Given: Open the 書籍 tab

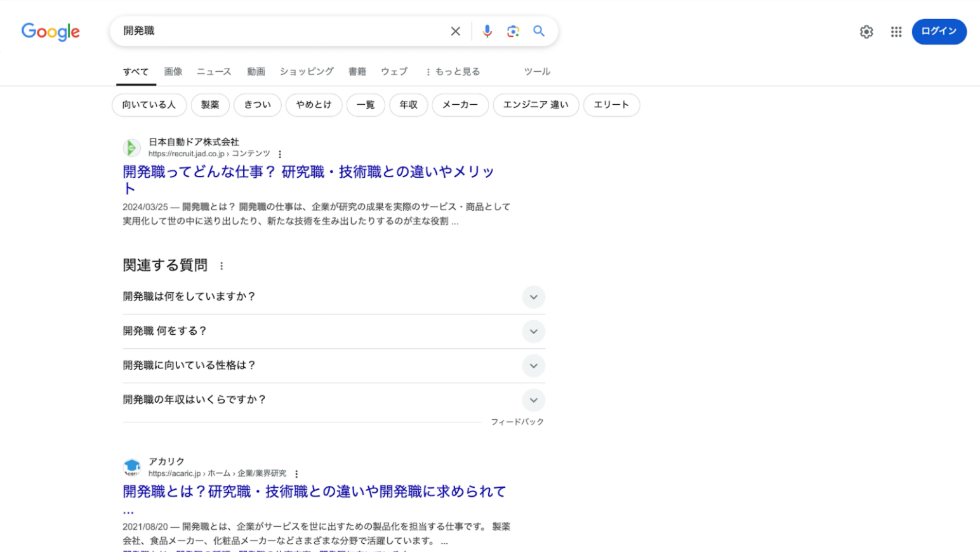Looking at the screenshot, I should [x=357, y=72].
